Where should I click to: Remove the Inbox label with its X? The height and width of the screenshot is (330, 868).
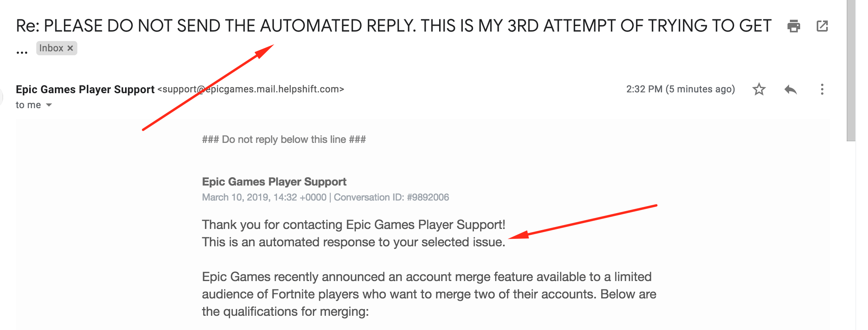tap(70, 48)
